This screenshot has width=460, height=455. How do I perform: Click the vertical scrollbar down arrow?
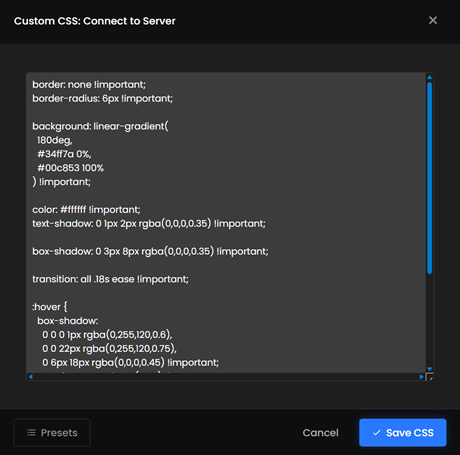coord(430,369)
